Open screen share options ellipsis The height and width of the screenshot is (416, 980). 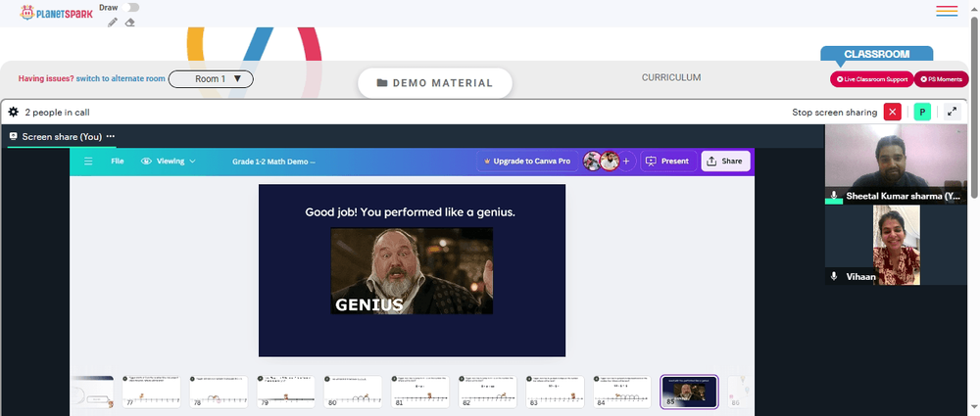[111, 136]
